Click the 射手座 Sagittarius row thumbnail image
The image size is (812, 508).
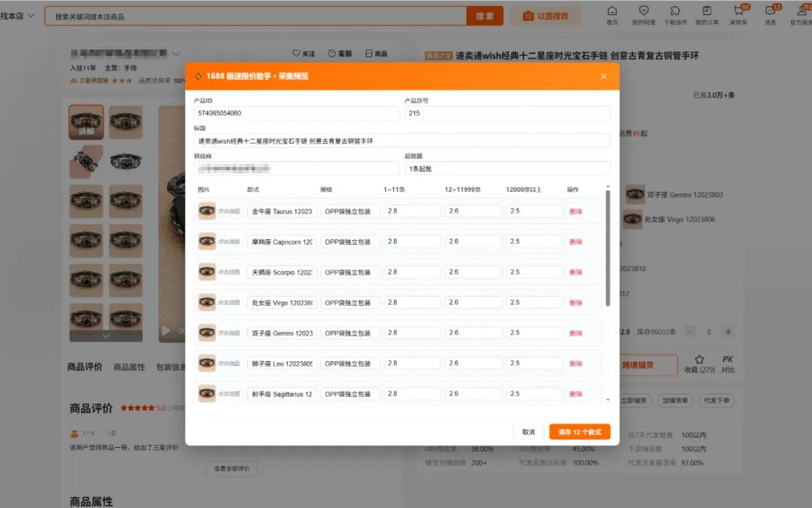click(x=208, y=394)
